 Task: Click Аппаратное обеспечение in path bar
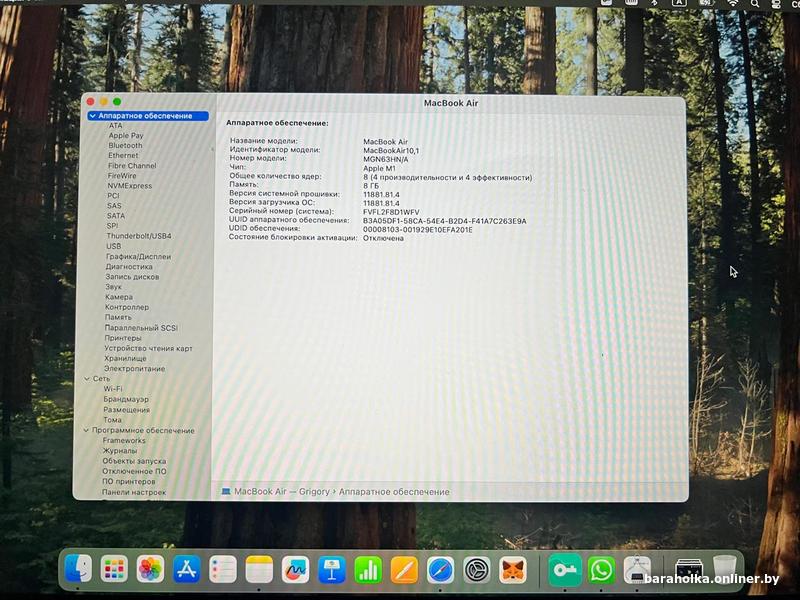tap(394, 492)
